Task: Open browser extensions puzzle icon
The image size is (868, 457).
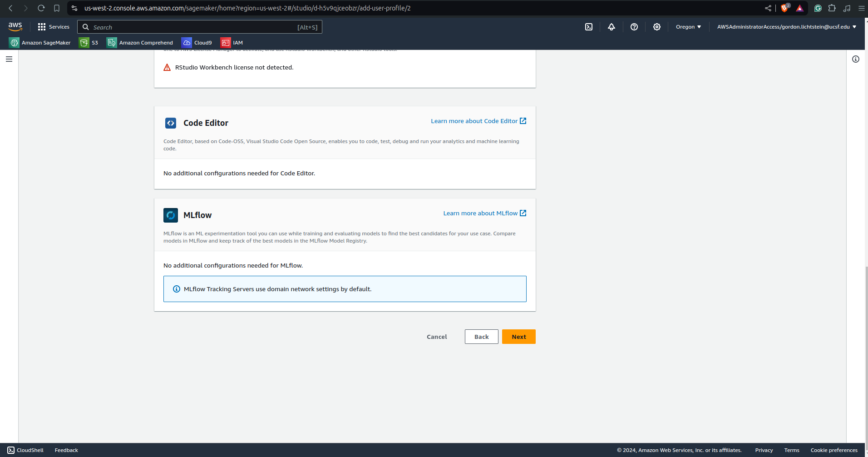Action: coord(832,8)
